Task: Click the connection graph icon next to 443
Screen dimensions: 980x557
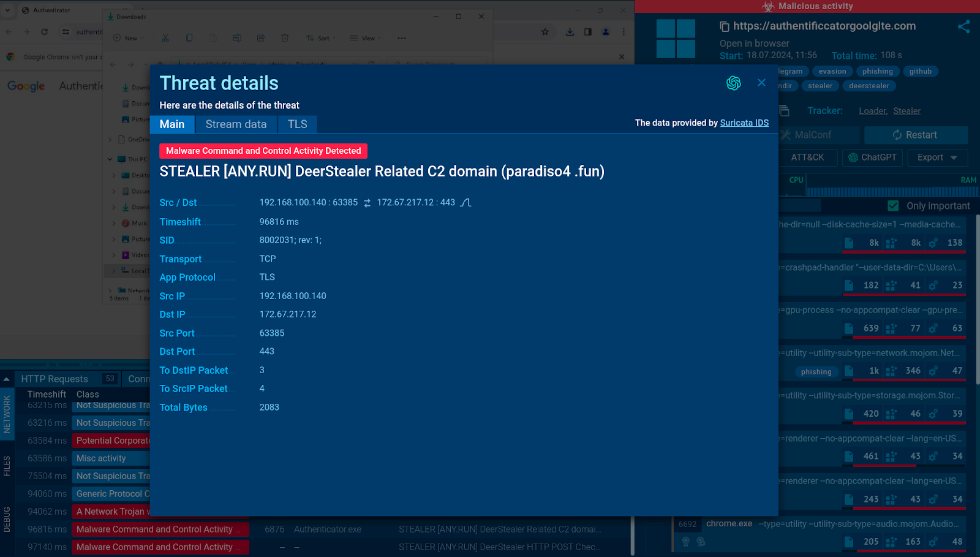Action: tap(466, 202)
